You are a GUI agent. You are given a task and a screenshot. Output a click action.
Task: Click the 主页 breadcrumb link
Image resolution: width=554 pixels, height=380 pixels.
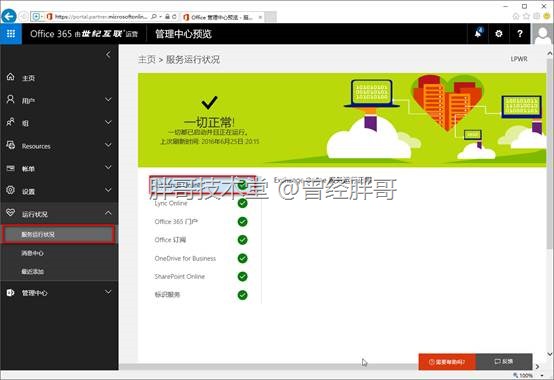coord(147,59)
